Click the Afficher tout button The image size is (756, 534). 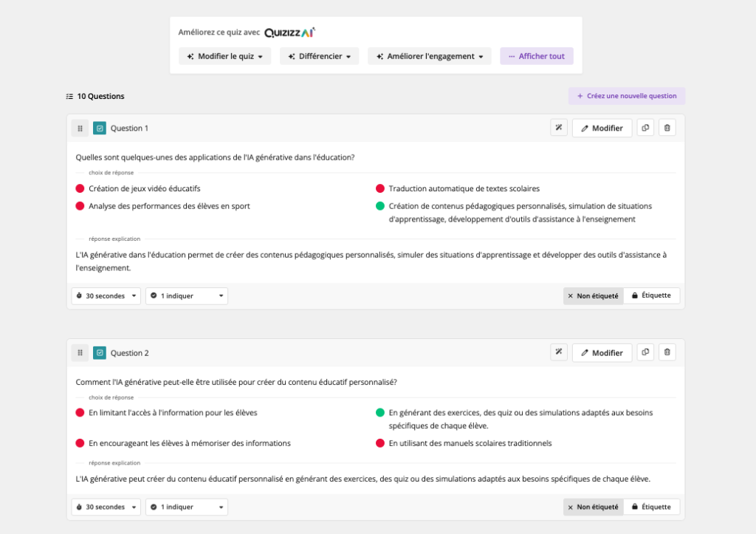[x=536, y=56]
